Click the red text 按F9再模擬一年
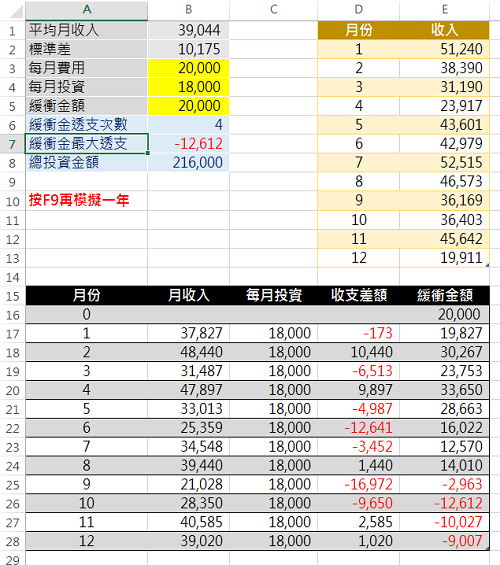Viewport: 500px width, 565px height. click(x=79, y=200)
